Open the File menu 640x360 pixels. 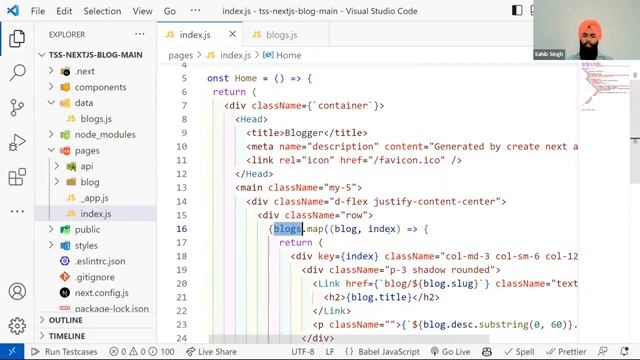[38, 11]
